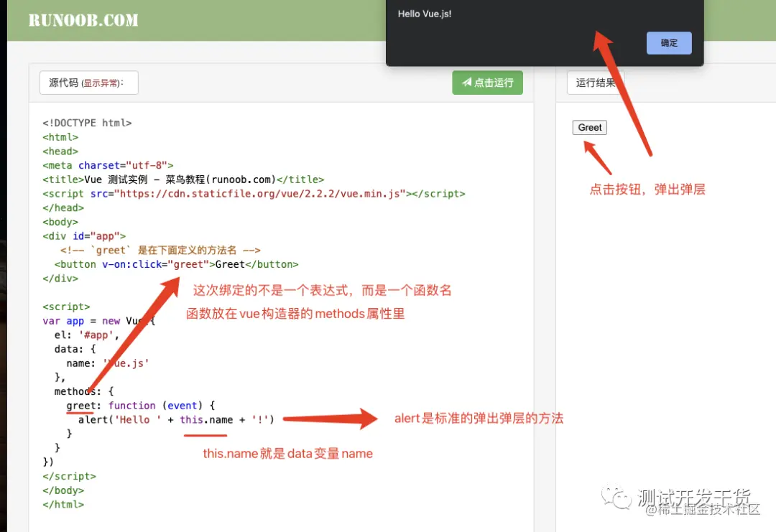Screen dimensions: 776x532
Task: Click the el: '#app' line
Action: (87, 335)
